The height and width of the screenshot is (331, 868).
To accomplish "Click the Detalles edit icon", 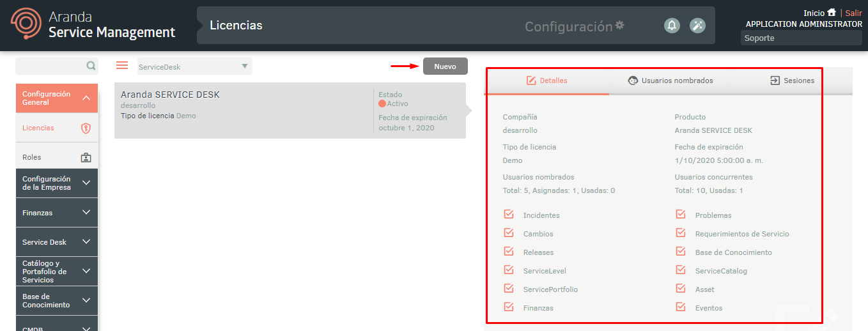I will 531,81.
